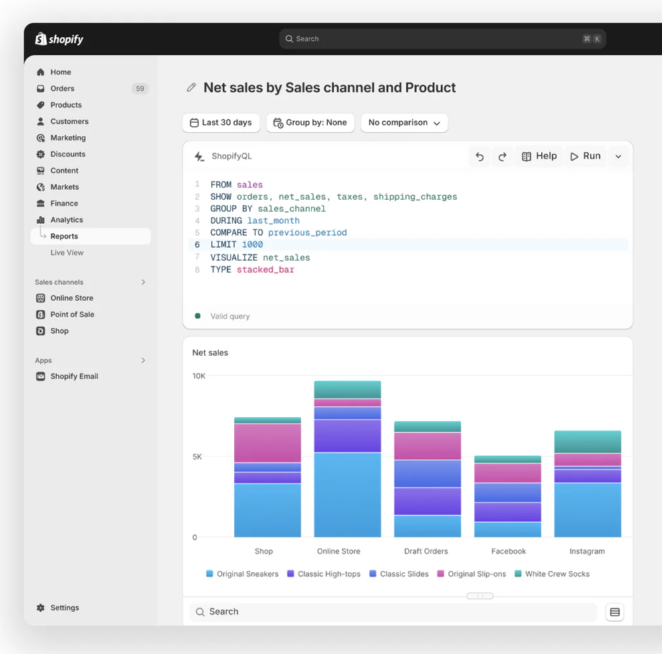Click Original Slip-ons legend label
Screen dimensions: 662x654
477,574
